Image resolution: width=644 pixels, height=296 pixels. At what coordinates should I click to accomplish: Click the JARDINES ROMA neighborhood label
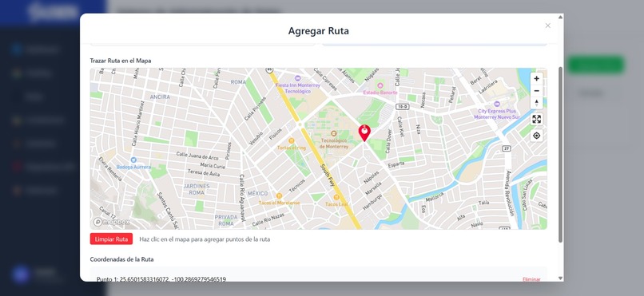[x=197, y=189]
